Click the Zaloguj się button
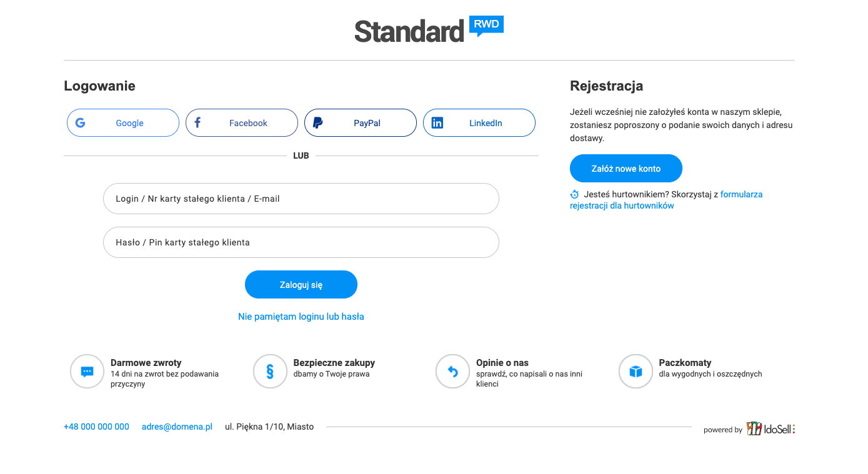868x474 pixels. (301, 284)
